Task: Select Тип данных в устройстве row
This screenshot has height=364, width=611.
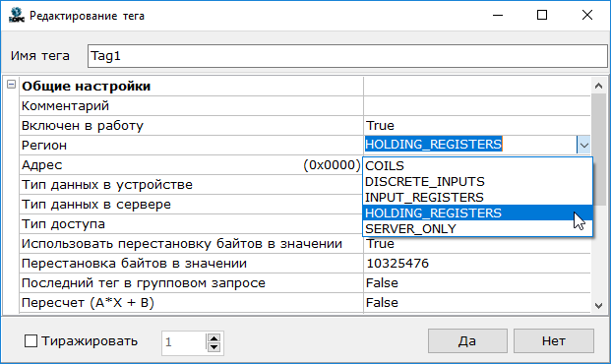Action: [x=191, y=185]
